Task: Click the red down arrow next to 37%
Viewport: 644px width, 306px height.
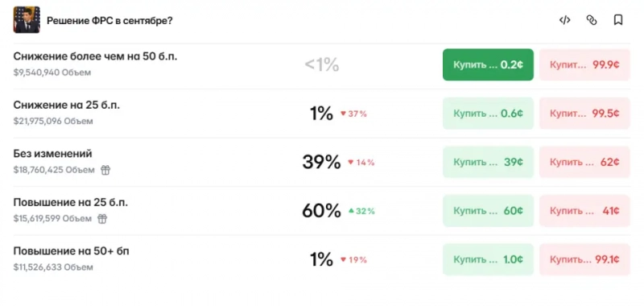Action: [344, 114]
